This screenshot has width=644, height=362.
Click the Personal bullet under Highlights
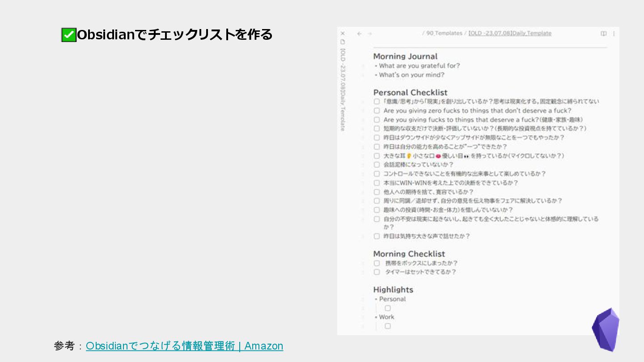point(392,299)
